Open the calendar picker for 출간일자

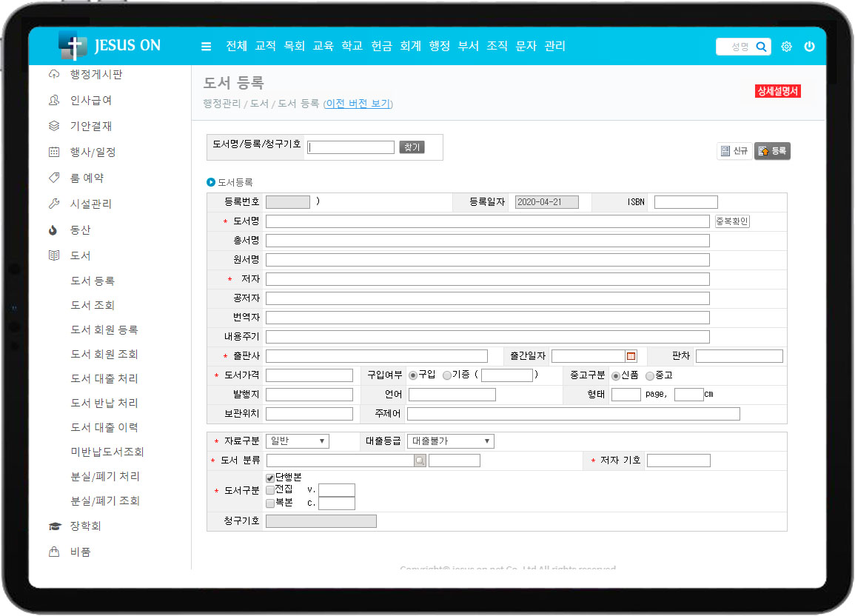[x=631, y=356]
